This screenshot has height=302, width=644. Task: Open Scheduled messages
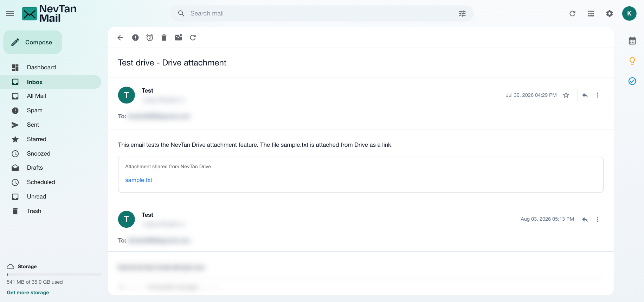click(51, 182)
